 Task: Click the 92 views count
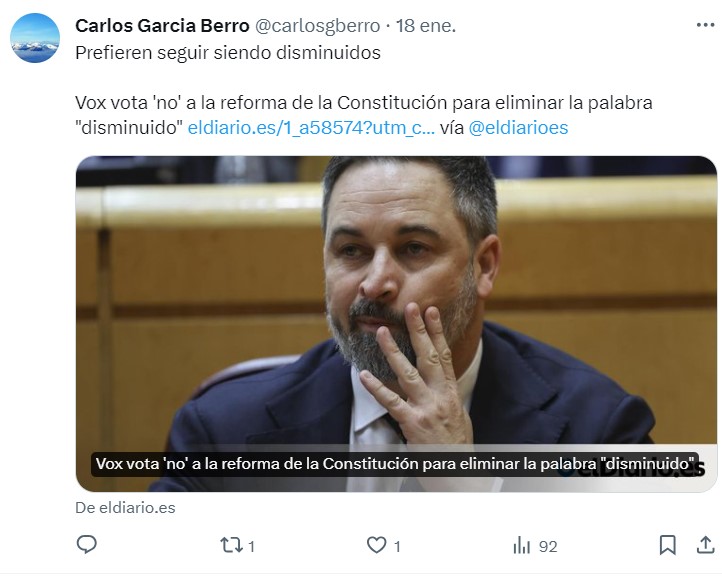coord(548,547)
